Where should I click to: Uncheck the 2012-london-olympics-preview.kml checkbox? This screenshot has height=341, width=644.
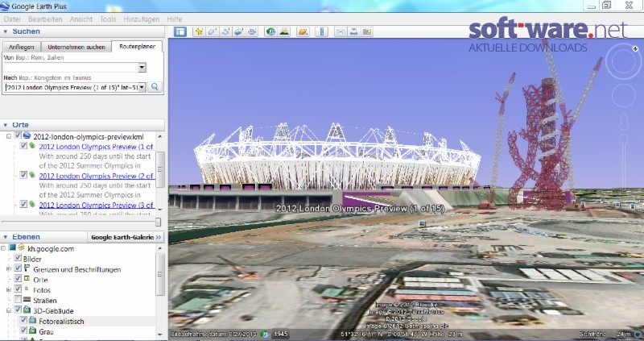click(18, 135)
